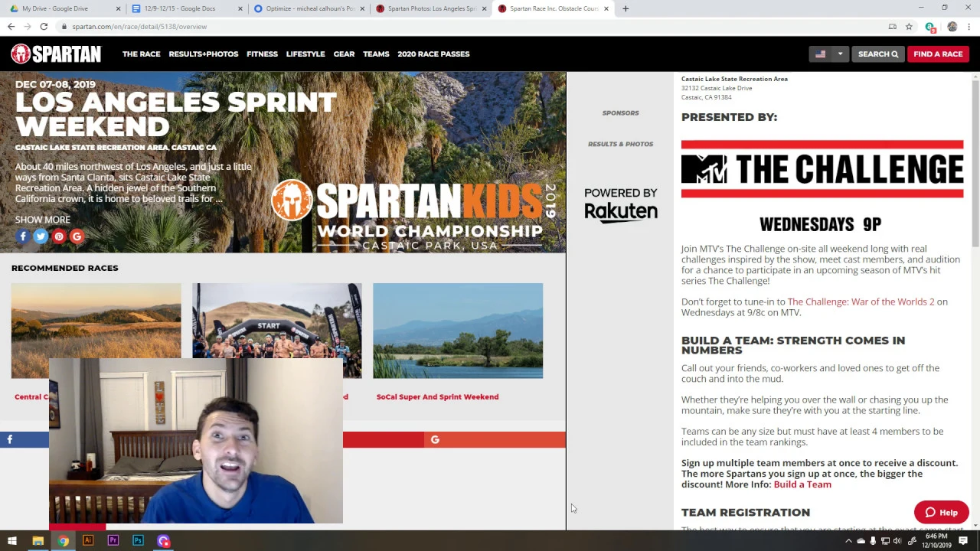Open 2020 RACE PASSES menu
The width and height of the screenshot is (980, 551).
point(433,54)
